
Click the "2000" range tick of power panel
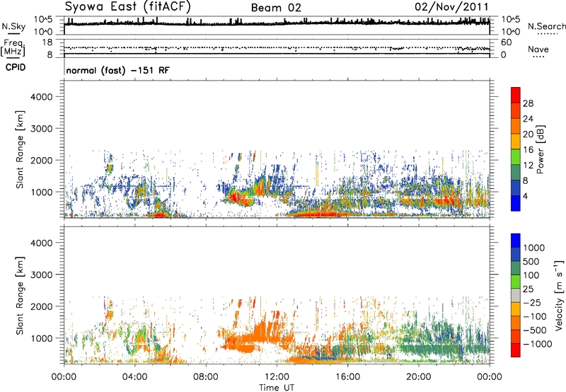click(42, 160)
